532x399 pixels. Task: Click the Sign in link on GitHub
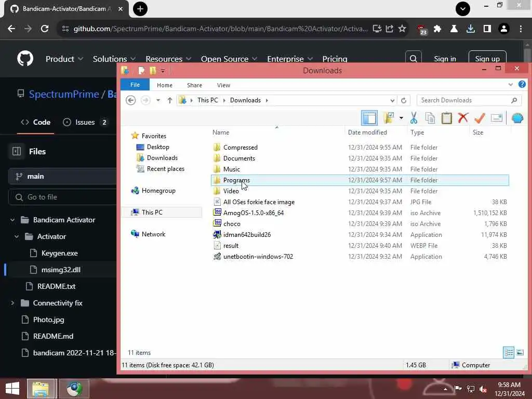pos(445,59)
